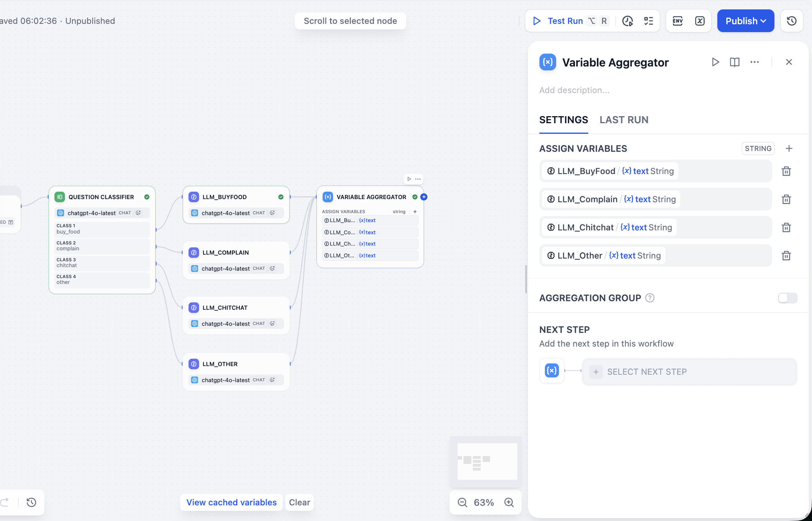Select the SETTINGS tab
This screenshot has height=521, width=812.
click(563, 120)
